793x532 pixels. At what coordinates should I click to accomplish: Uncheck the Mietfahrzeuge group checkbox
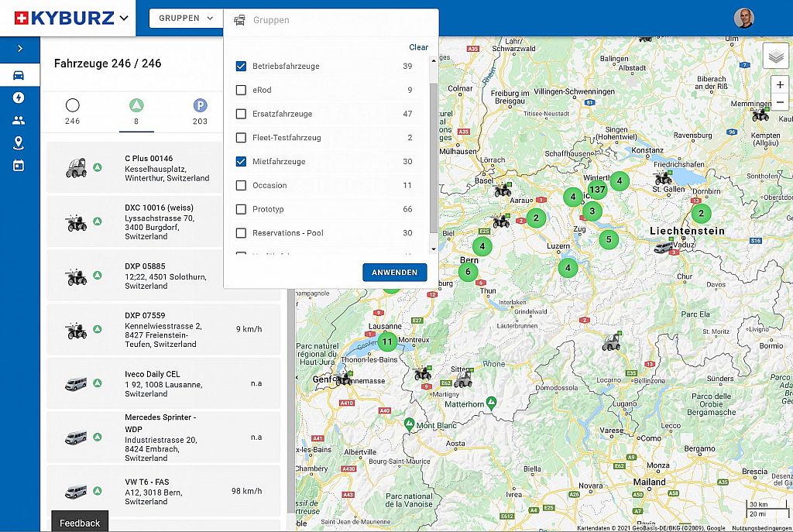point(241,162)
